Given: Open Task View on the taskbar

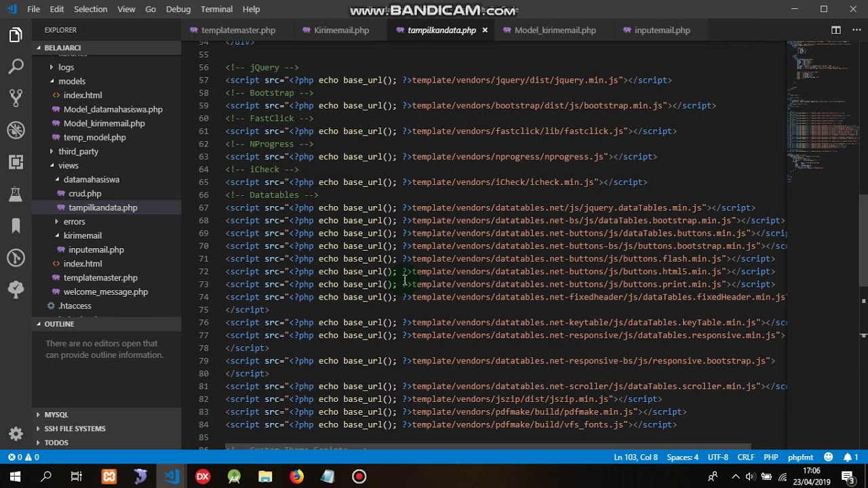Looking at the screenshot, I should tap(77, 476).
